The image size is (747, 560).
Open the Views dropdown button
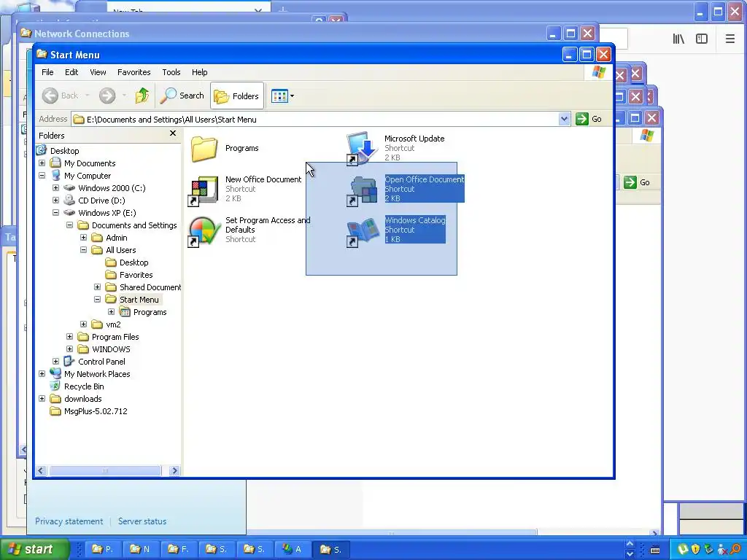pos(282,96)
